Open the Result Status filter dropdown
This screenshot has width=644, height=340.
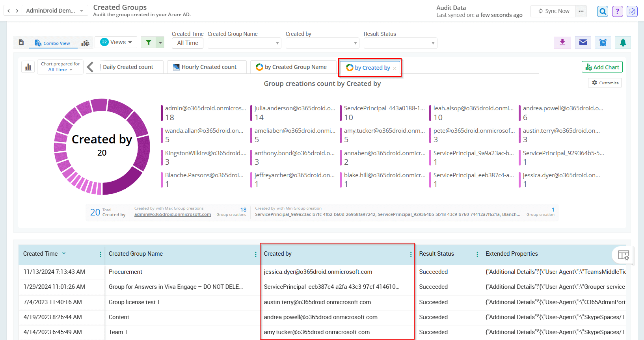click(x=400, y=43)
